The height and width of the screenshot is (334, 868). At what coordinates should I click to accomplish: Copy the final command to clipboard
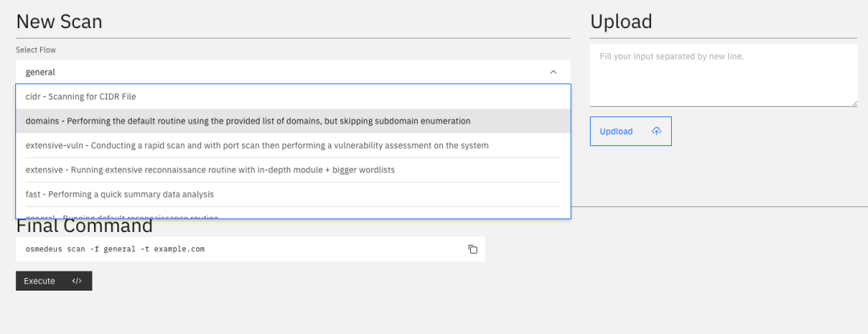(x=473, y=249)
